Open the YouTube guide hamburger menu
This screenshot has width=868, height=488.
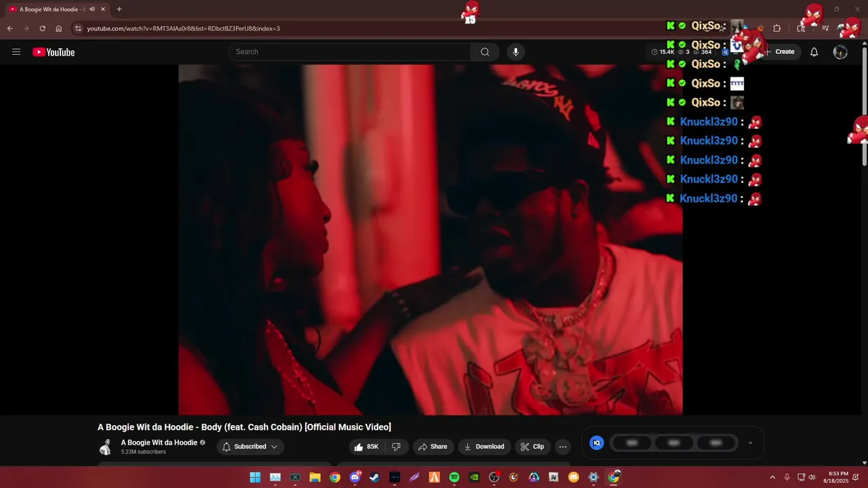click(x=16, y=52)
